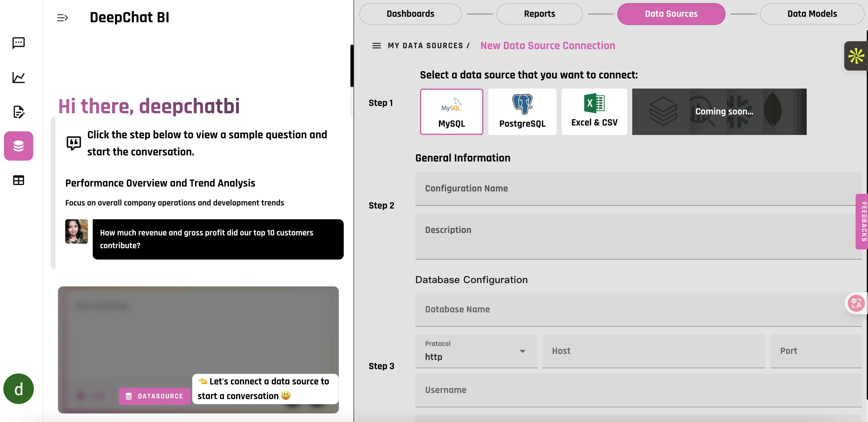Open the hamburger menu beside My Data Sources
The image size is (868, 422).
click(376, 45)
